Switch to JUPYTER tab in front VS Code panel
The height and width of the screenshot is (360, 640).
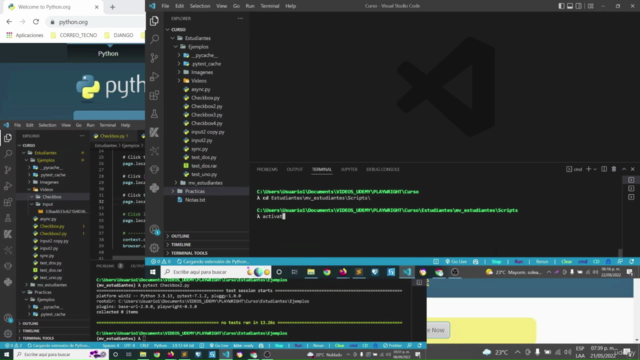click(349, 169)
